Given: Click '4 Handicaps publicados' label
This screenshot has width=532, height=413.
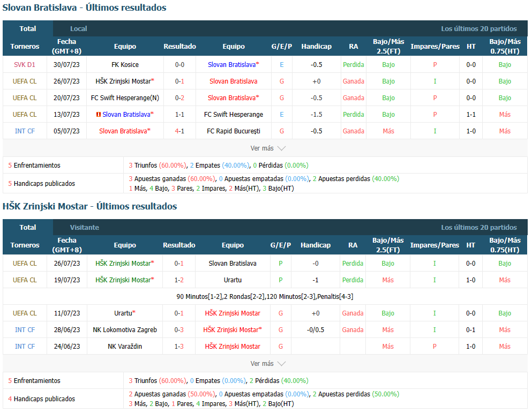Looking at the screenshot, I should pyautogui.click(x=41, y=399).
